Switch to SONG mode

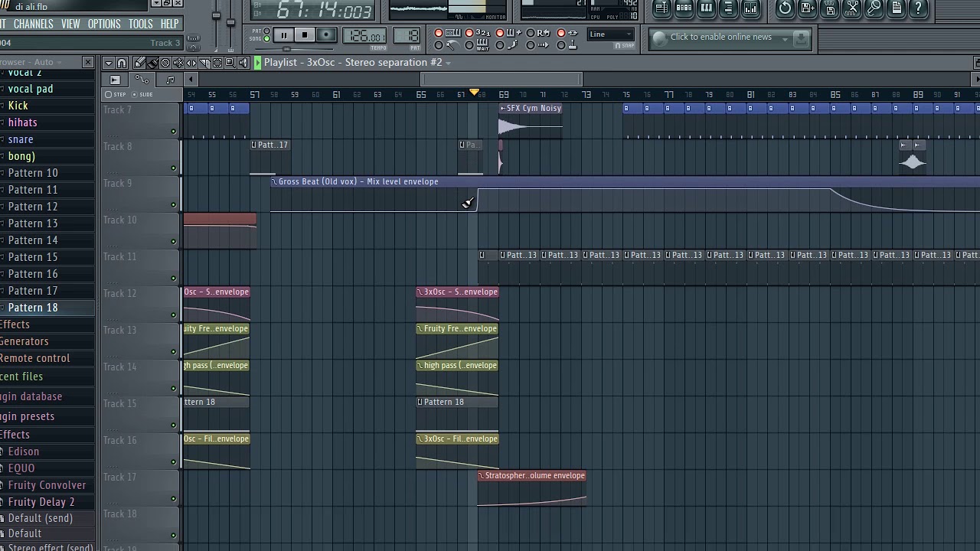click(x=266, y=38)
